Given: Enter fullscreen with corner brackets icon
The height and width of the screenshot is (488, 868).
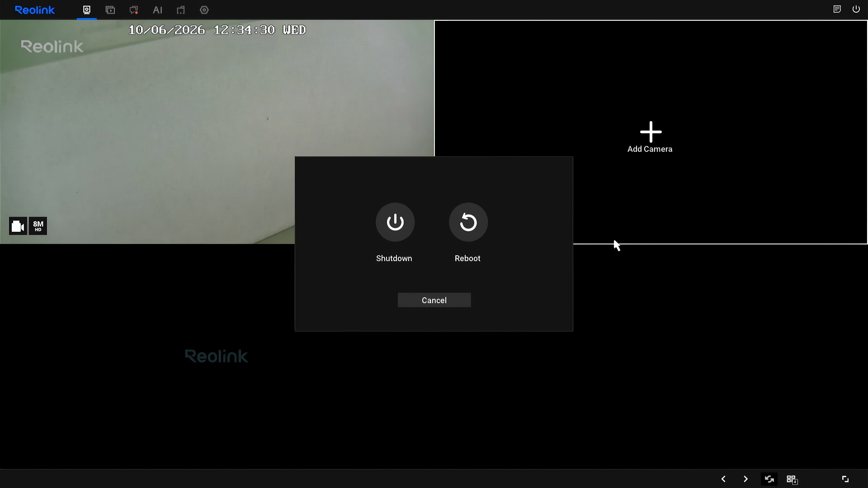Looking at the screenshot, I should [x=845, y=479].
